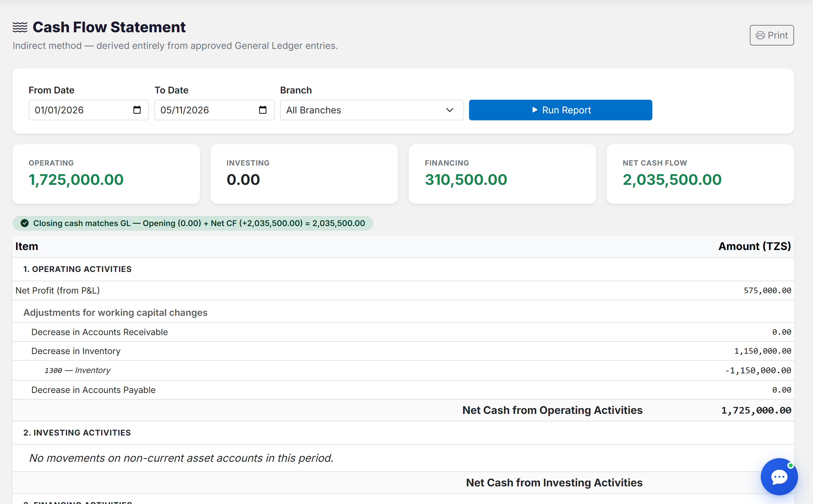Click the operating total 1,725,000.00 in table
The image size is (813, 504).
756,410
